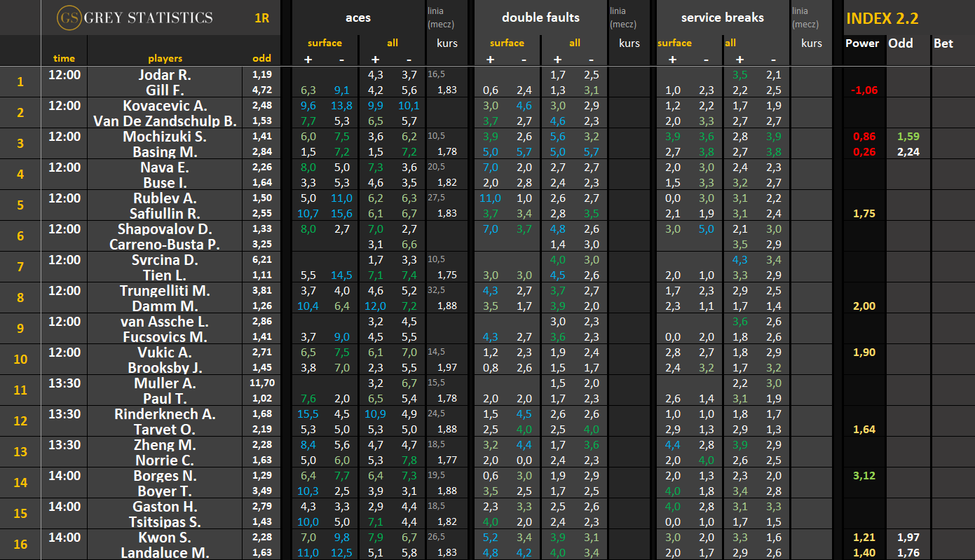Select player cell Trungelliti M.
This screenshot has width=975, height=560.
165,290
